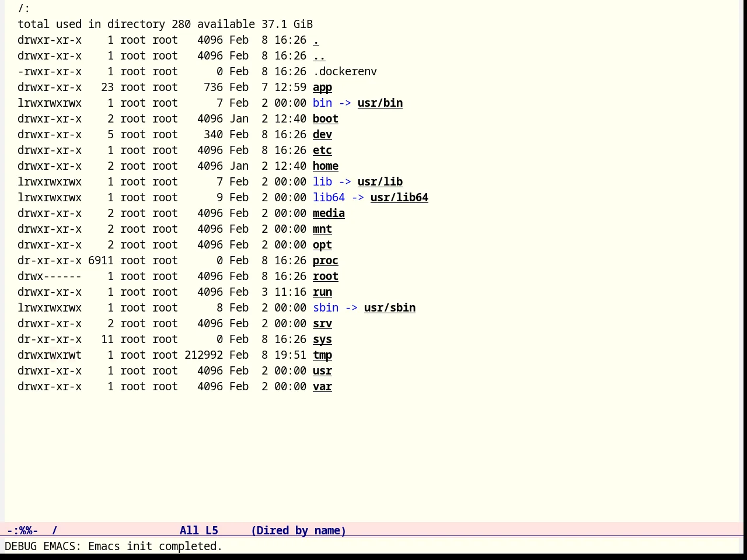Screen dimensions: 747x560
Task: Open the app directory entry
Action: point(322,87)
